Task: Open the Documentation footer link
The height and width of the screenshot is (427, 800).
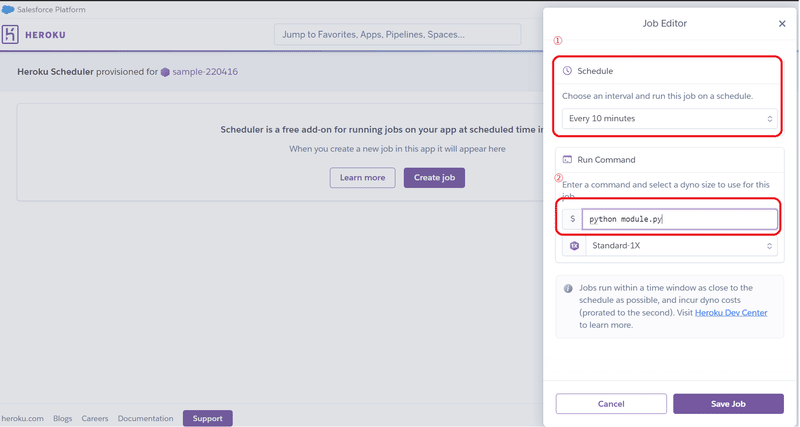Action: pyautogui.click(x=145, y=418)
